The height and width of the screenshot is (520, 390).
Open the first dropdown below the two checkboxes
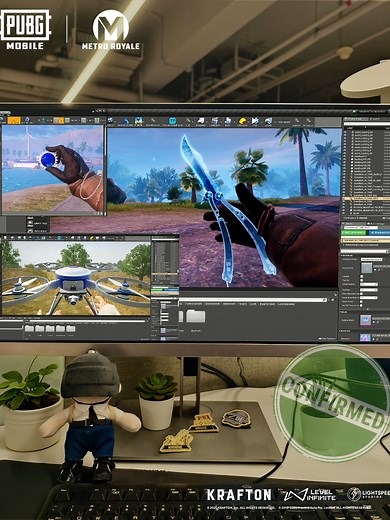[368, 285]
